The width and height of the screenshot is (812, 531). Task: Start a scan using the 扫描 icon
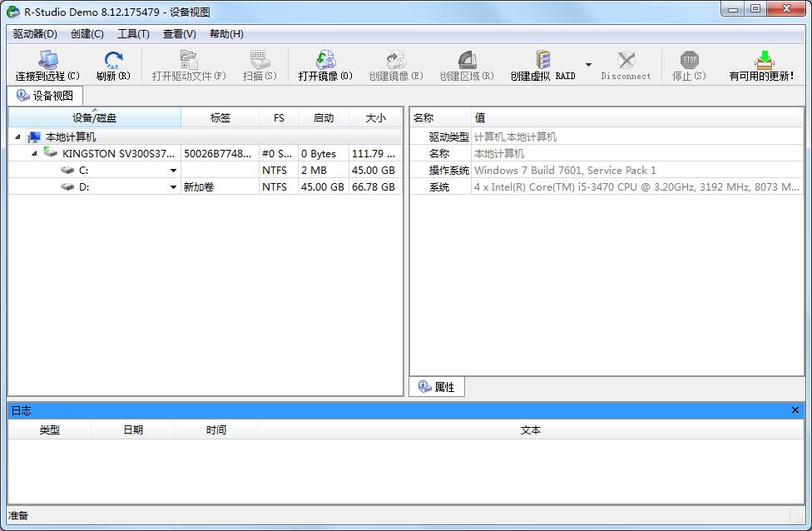258,65
